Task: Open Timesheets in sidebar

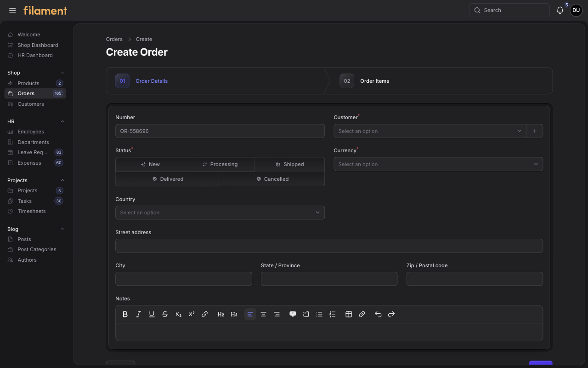Action: click(35, 211)
